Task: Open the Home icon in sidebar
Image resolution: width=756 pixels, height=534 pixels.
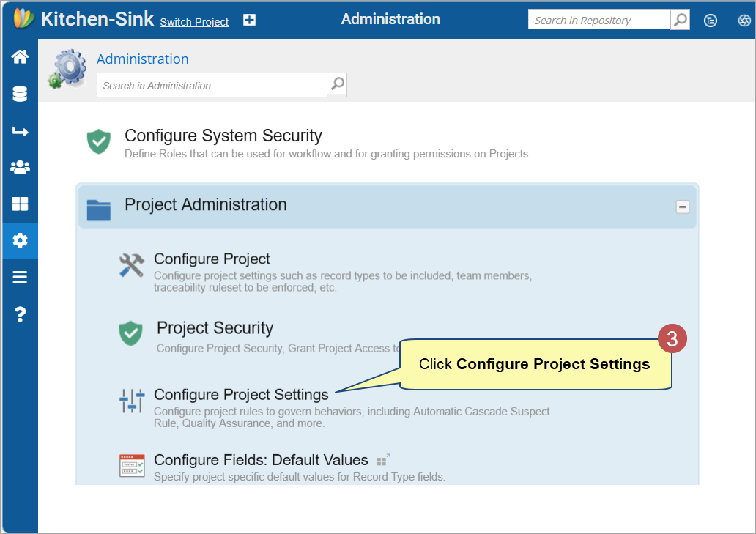Action: (20, 57)
